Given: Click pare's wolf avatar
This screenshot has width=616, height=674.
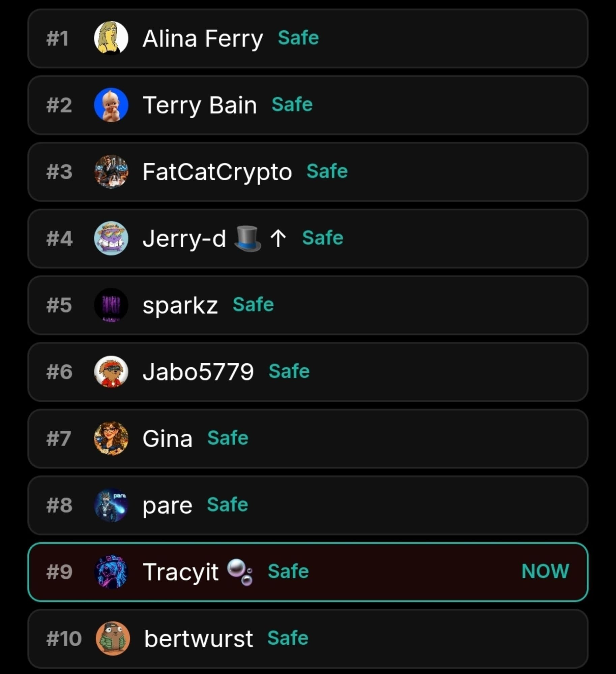Looking at the screenshot, I should [111, 505].
